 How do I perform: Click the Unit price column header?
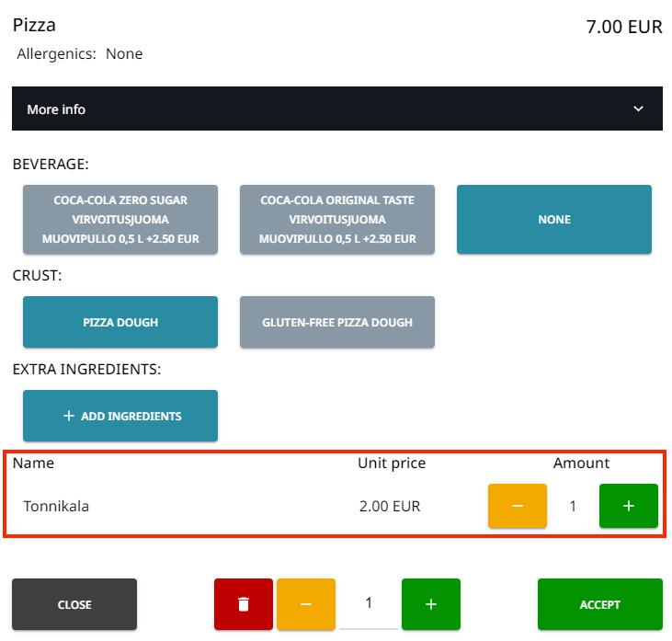392,464
